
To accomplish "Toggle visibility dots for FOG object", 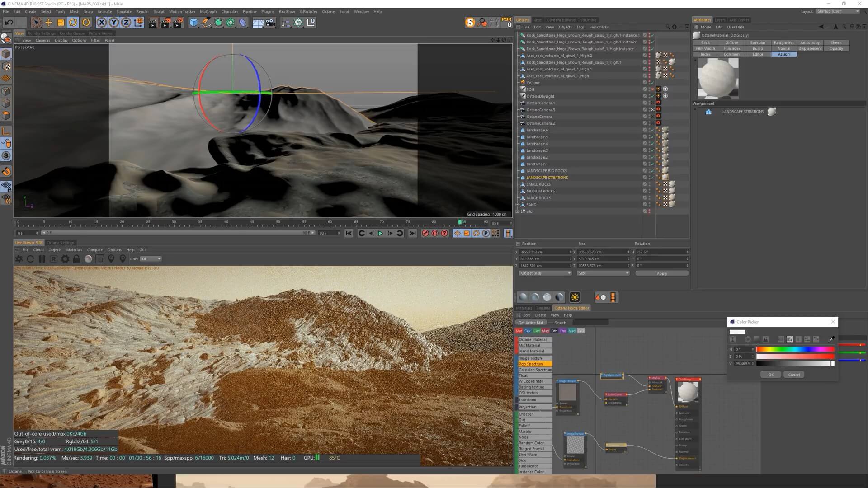I will [x=650, y=89].
